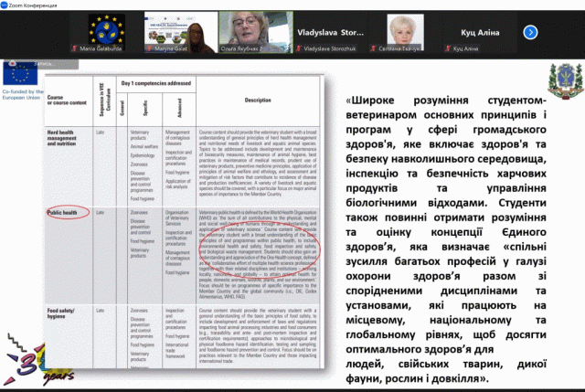Click the recording indicator labeled Запись

pos(39,64)
